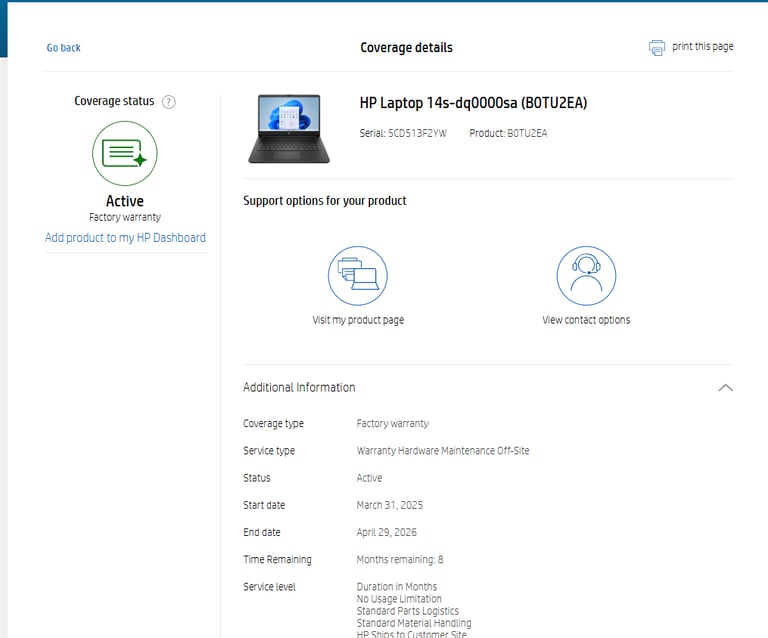Add product to my HP Dashboard

tap(125, 237)
